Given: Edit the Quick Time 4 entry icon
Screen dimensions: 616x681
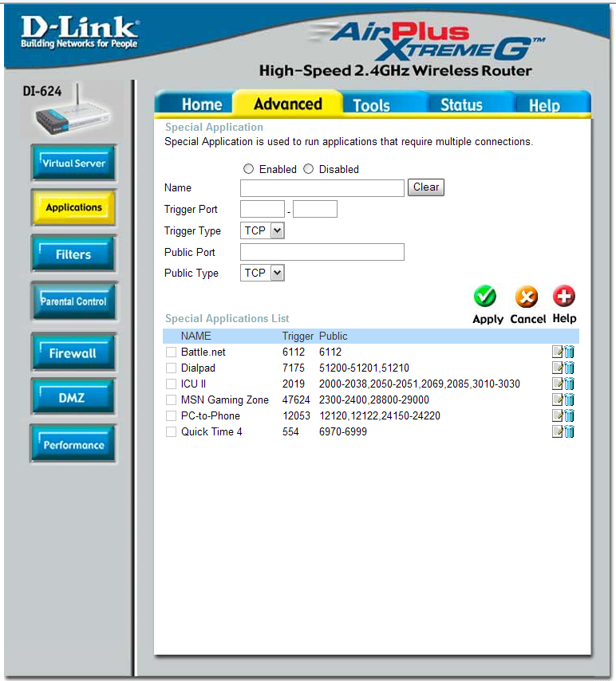Looking at the screenshot, I should coord(557,431).
